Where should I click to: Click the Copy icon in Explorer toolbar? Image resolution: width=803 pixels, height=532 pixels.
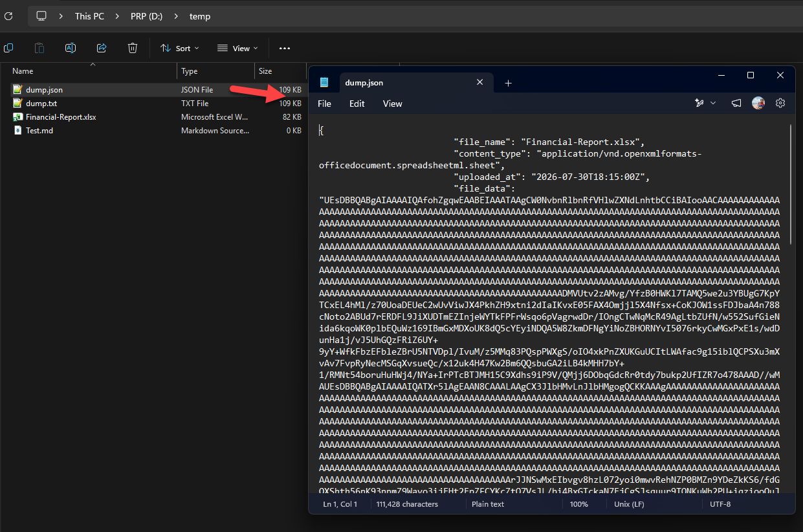pos(8,48)
